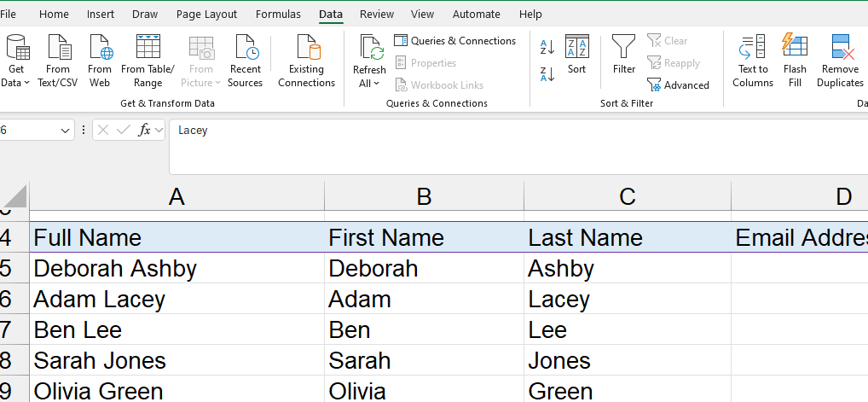Viewport: 868px width, 402px height.
Task: Open the Name Box dropdown arrow
Action: 67,131
